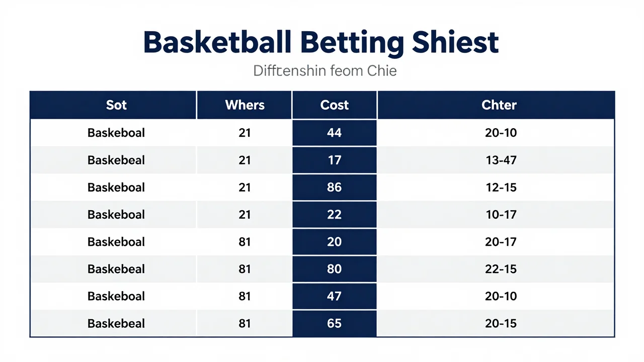Select the Cost cell showing 22
The image size is (644, 362).
(x=335, y=214)
